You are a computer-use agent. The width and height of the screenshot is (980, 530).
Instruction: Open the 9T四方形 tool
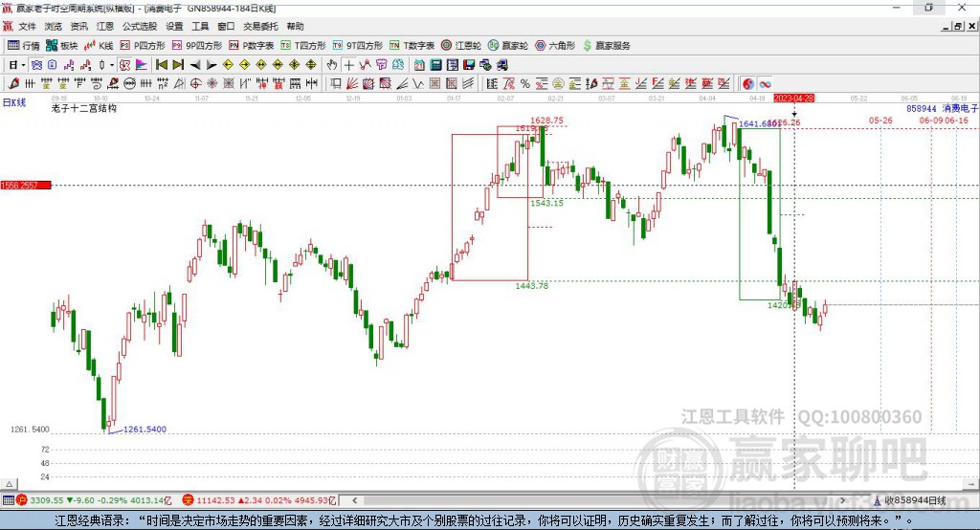[x=358, y=46]
